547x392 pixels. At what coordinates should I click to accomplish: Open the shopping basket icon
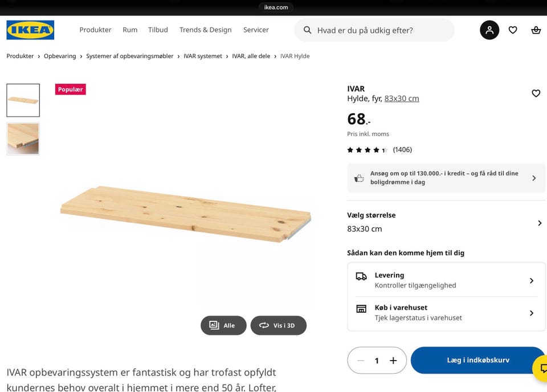[536, 30]
